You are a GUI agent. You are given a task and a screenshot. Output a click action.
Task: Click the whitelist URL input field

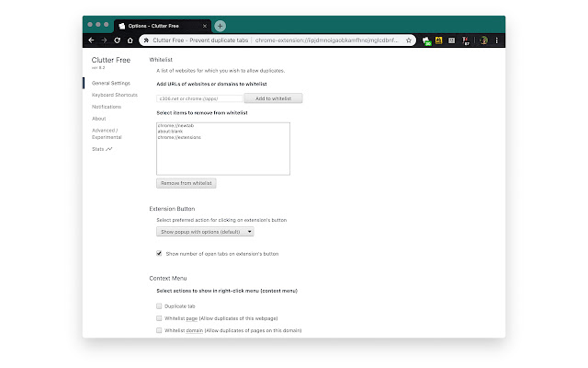point(200,98)
